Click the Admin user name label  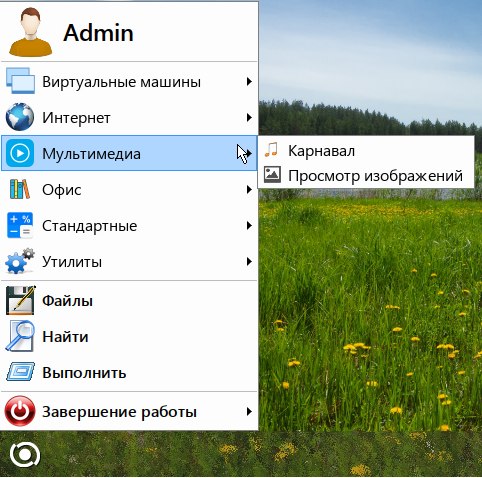pos(98,33)
